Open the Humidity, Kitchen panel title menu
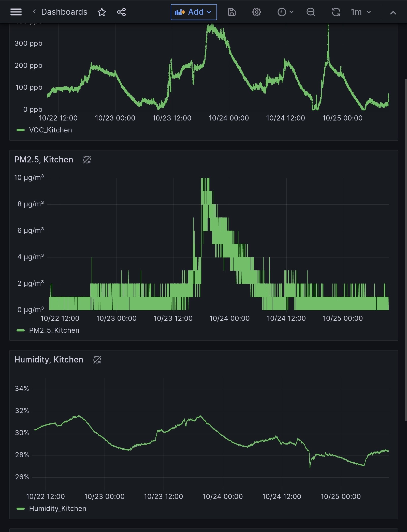Screen dimensions: 407x532 coord(49,360)
